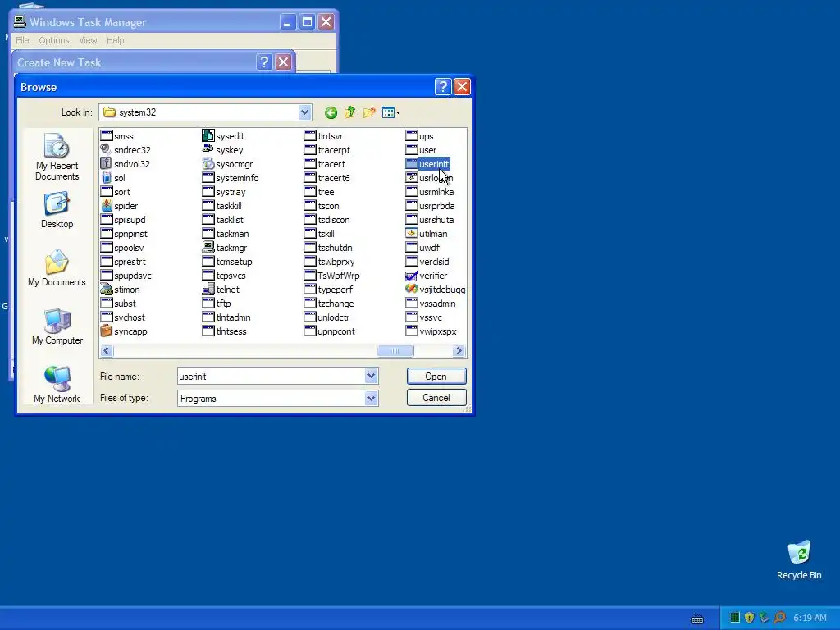Select the tskill file

pyautogui.click(x=319, y=234)
